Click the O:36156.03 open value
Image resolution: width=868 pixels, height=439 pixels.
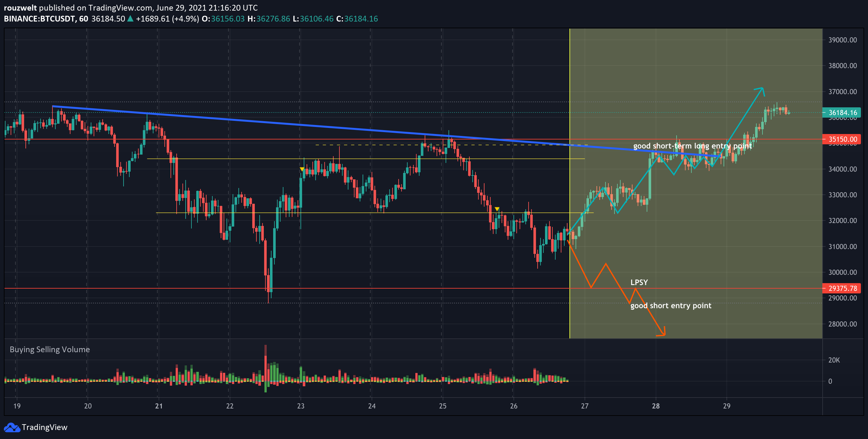pos(223,19)
